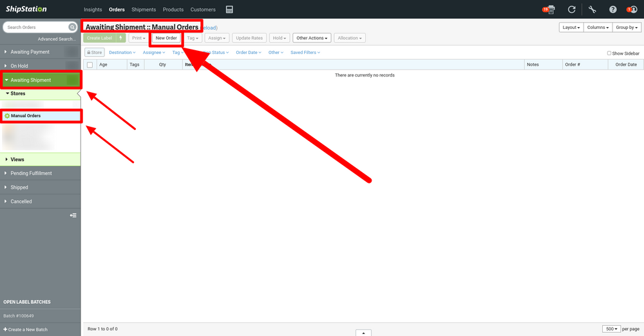Click the Manual Orders gear icon
The height and width of the screenshot is (336, 644).
click(x=7, y=116)
